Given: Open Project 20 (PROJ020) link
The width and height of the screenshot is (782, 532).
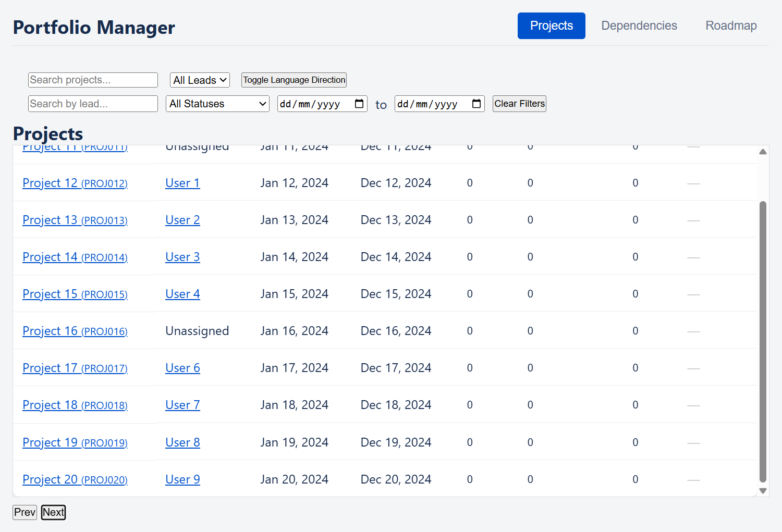Looking at the screenshot, I should [75, 479].
